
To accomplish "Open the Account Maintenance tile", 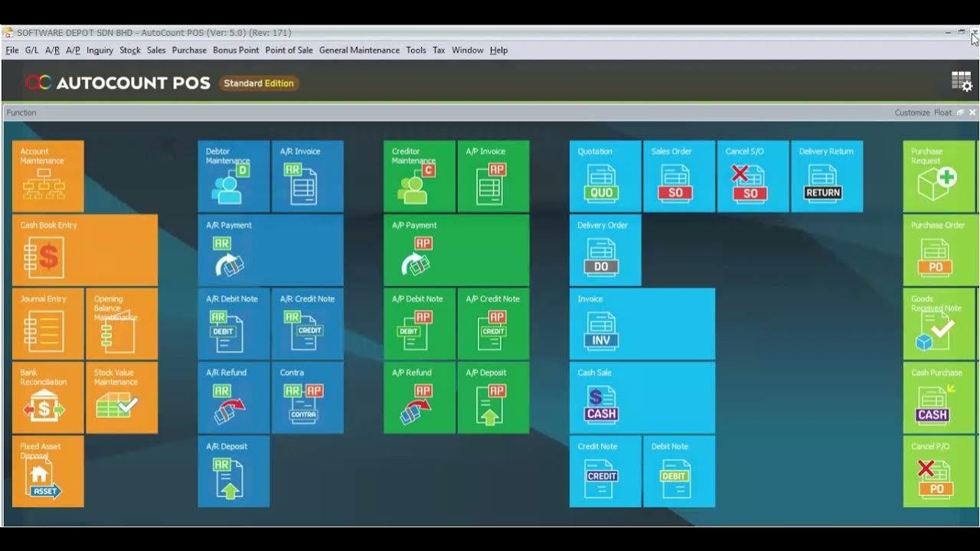I will [47, 176].
